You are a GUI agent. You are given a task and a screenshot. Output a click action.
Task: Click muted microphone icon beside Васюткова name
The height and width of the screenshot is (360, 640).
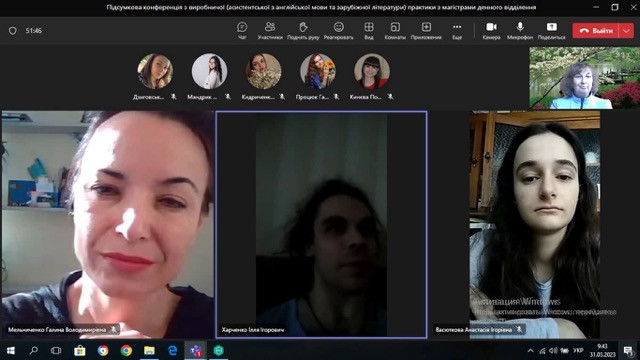(x=519, y=329)
